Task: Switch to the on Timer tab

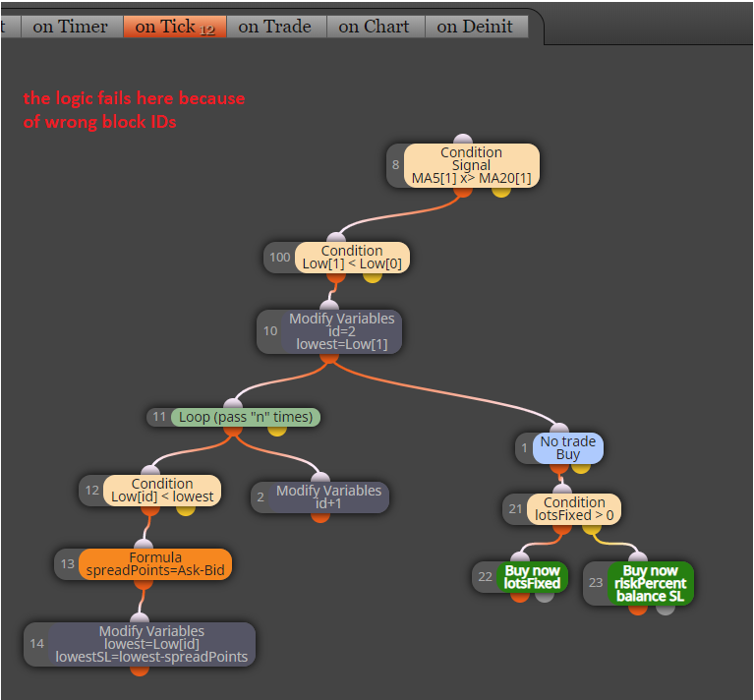Action: tap(71, 27)
